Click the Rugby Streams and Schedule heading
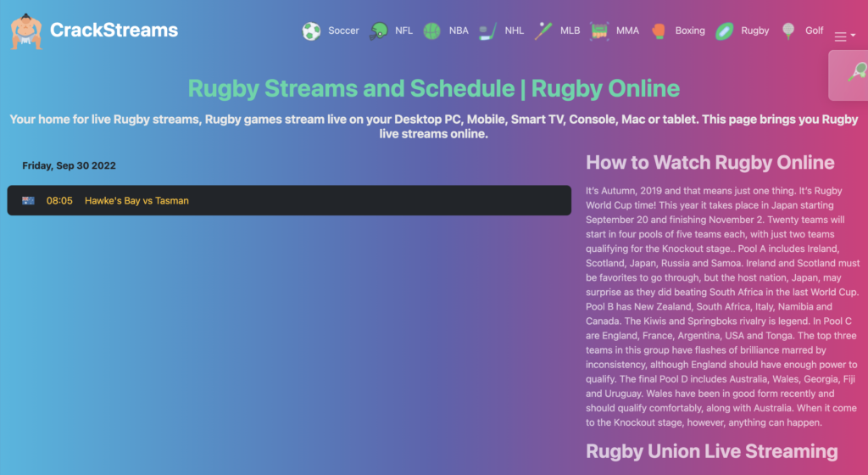The width and height of the screenshot is (868, 475). tap(433, 88)
